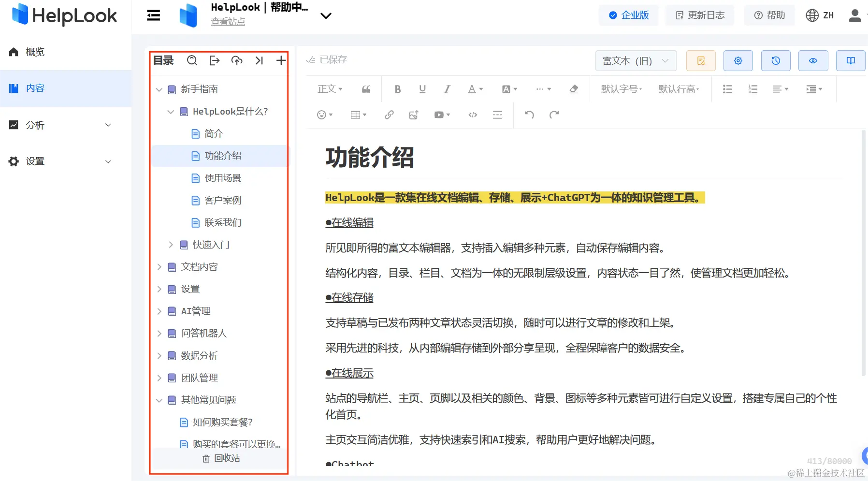This screenshot has width=868, height=481.
Task: Switch language via the ZH globe
Action: tap(820, 15)
